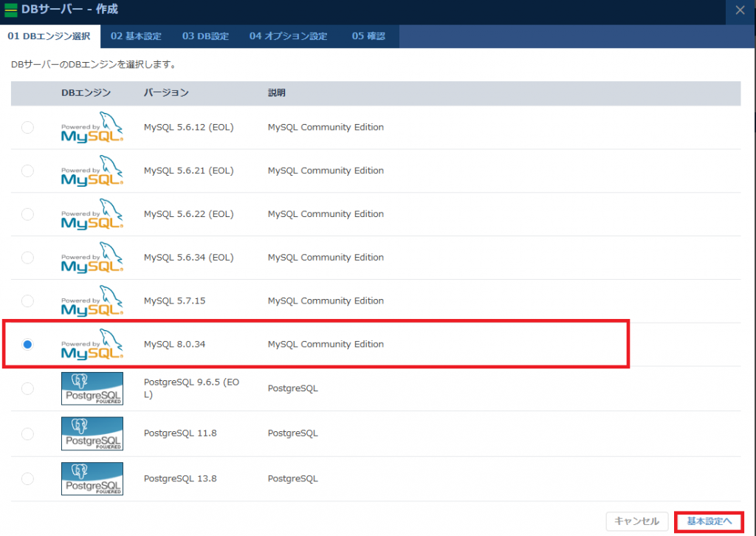Click the バージョン column header
756x536 pixels.
click(166, 92)
